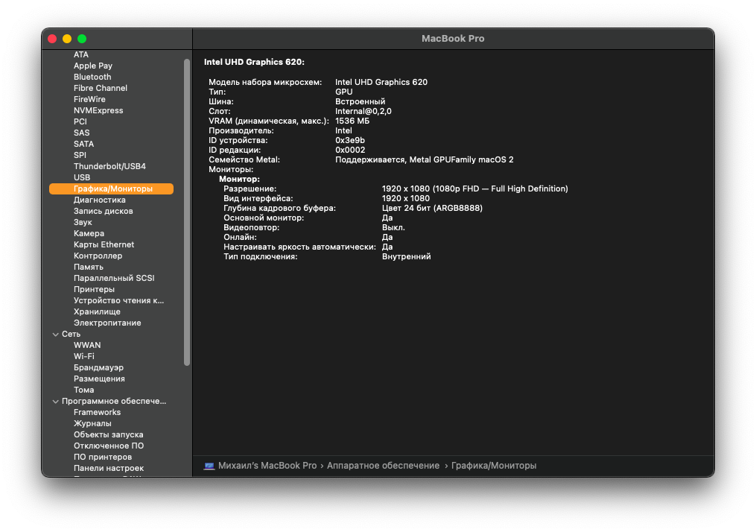Select Wi-Fi in the sidebar
This screenshot has height=532, width=756.
click(x=84, y=356)
